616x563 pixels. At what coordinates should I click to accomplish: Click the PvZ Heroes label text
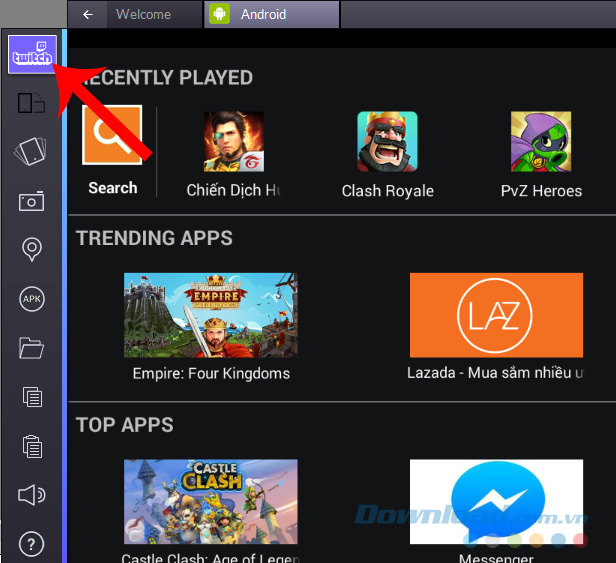coord(541,191)
